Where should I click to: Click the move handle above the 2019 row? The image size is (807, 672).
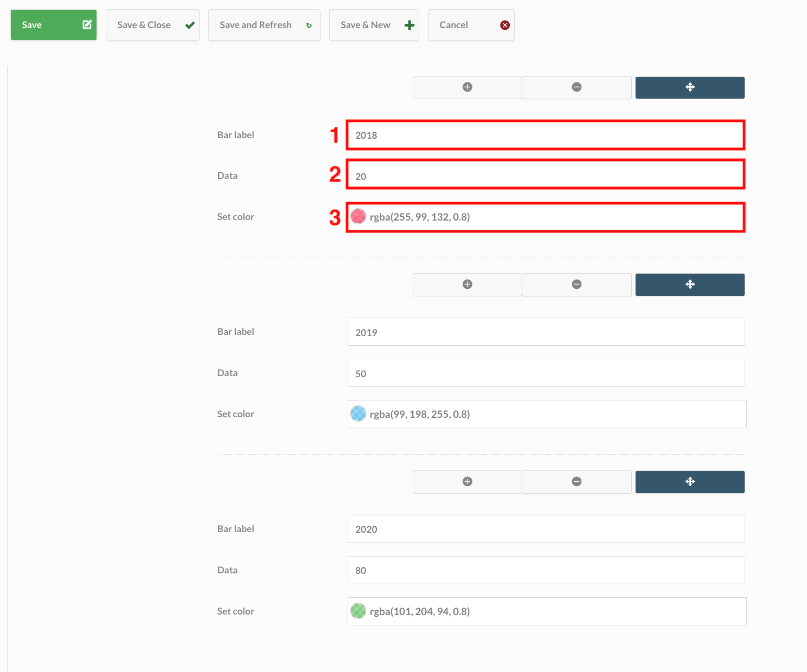pos(689,285)
